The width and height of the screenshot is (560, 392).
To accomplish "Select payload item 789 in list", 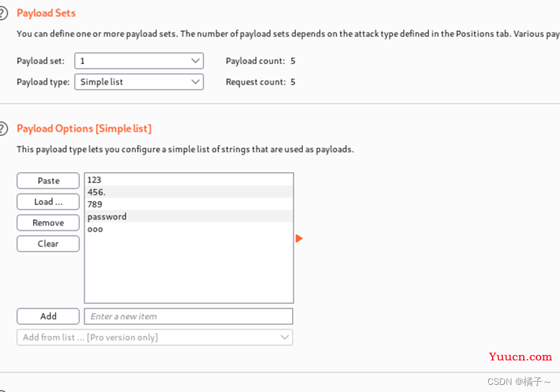I will point(189,204).
